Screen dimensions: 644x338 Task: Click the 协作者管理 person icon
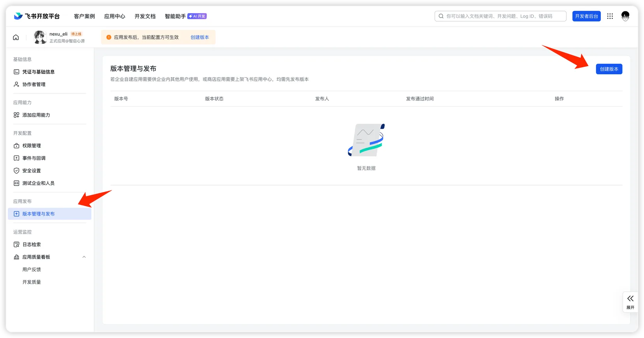point(16,84)
